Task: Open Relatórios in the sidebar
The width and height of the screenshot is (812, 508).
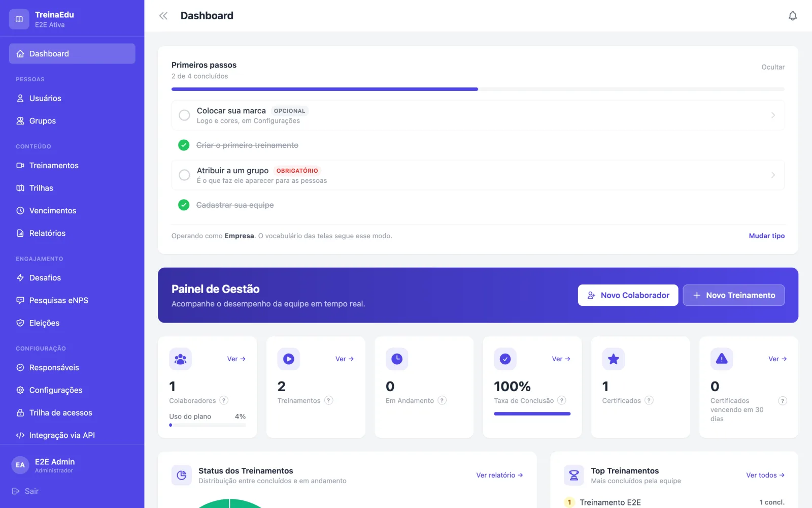Action: click(x=72, y=233)
